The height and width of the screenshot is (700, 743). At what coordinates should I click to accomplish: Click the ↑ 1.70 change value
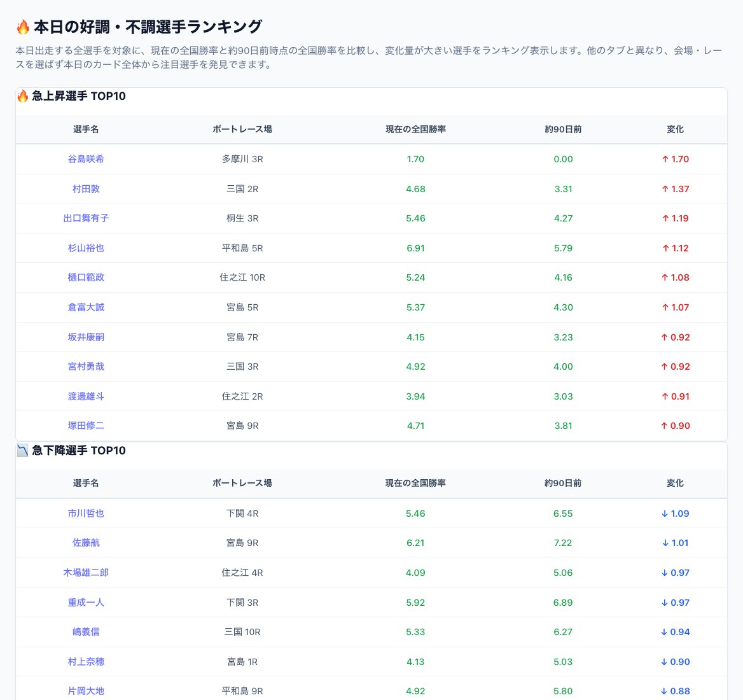point(675,159)
